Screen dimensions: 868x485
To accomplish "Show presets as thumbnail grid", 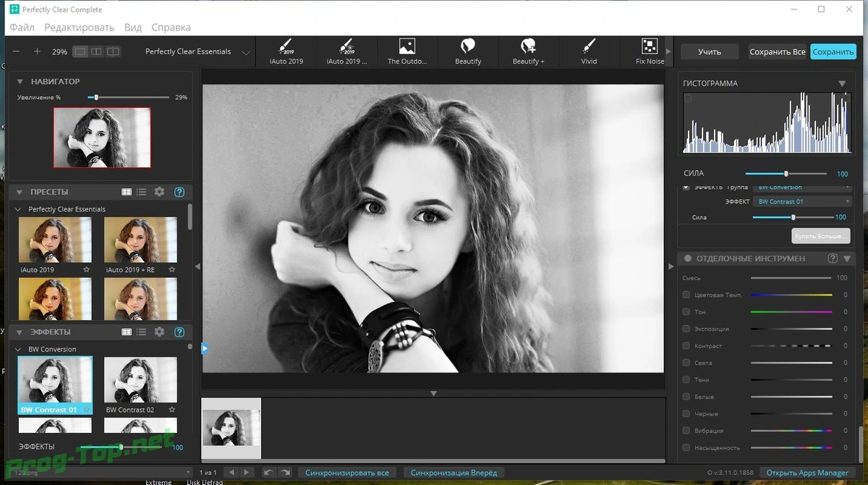I will point(127,192).
